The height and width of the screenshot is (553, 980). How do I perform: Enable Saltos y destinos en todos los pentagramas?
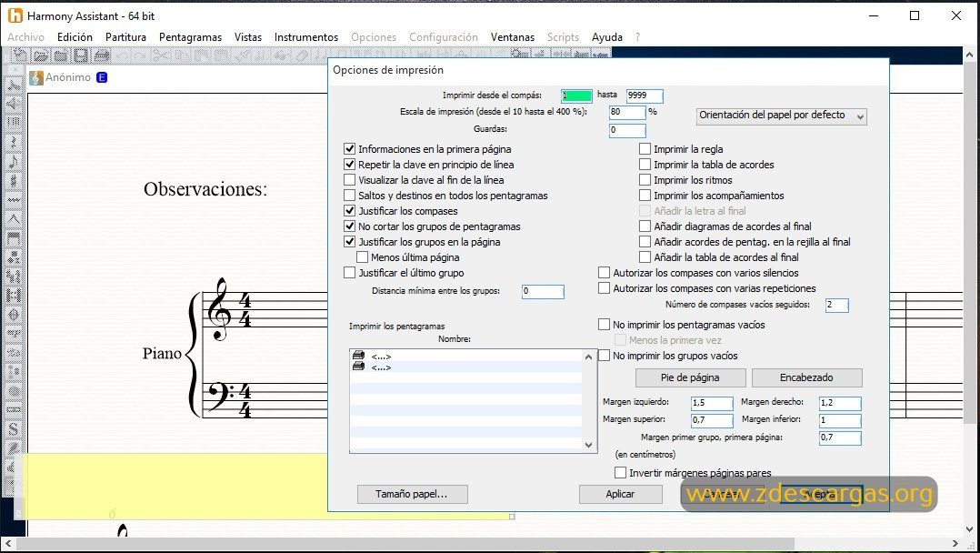(x=349, y=196)
